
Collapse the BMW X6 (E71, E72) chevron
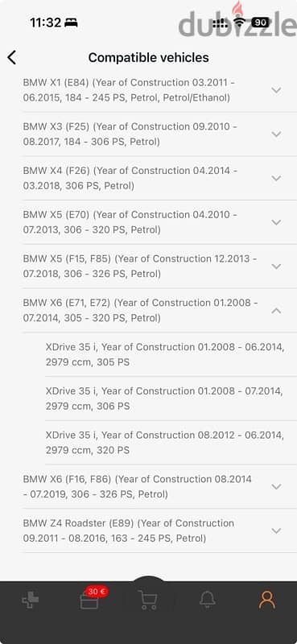click(x=276, y=311)
